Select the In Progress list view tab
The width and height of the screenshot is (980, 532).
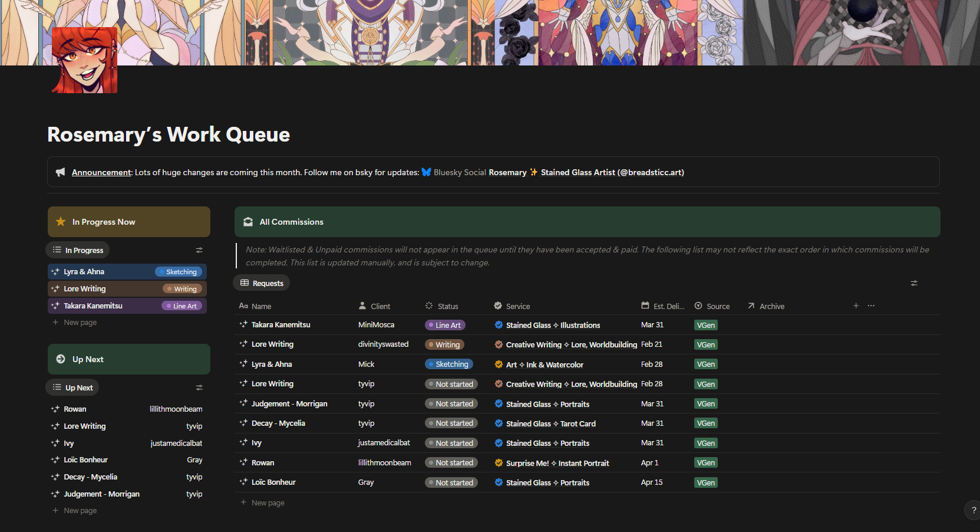pyautogui.click(x=78, y=250)
